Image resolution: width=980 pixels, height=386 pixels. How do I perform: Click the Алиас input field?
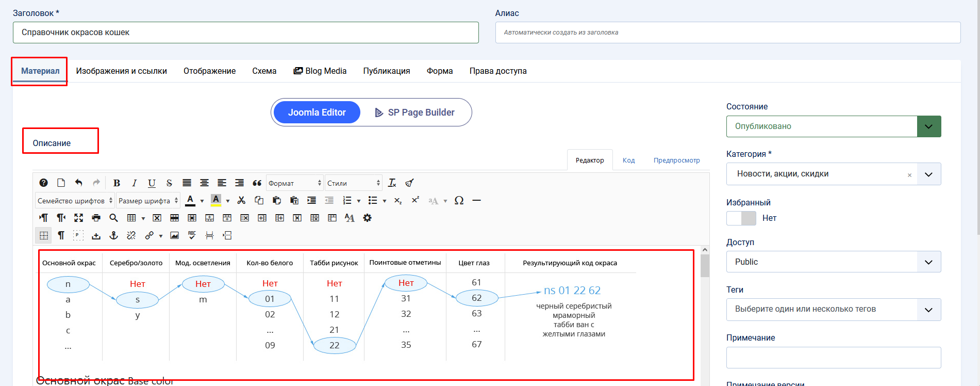[728, 33]
